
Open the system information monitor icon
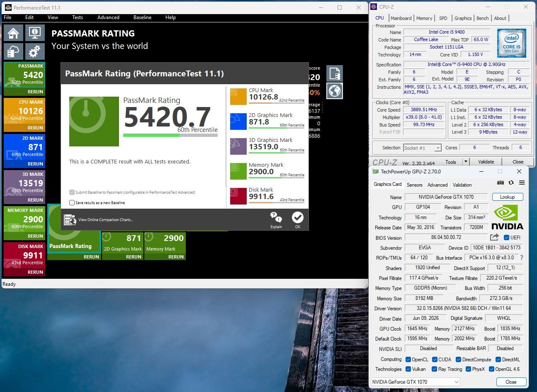click(x=35, y=33)
